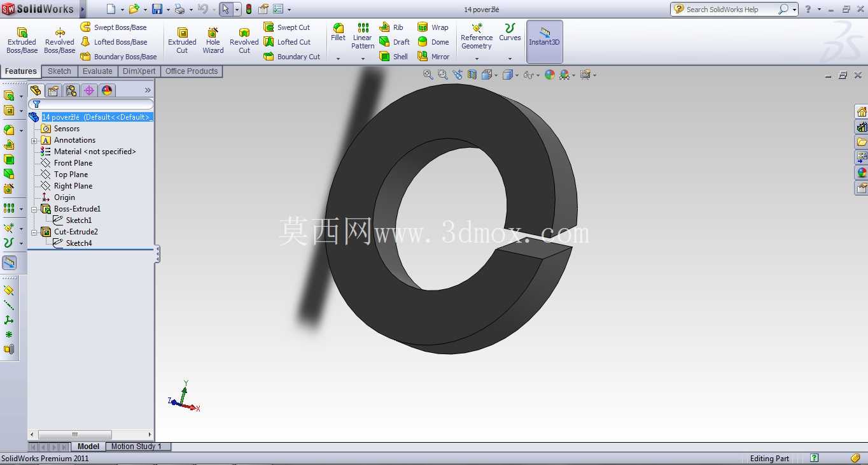The width and height of the screenshot is (868, 465).
Task: Open the ConfigurationManager tab
Action: coord(71,90)
